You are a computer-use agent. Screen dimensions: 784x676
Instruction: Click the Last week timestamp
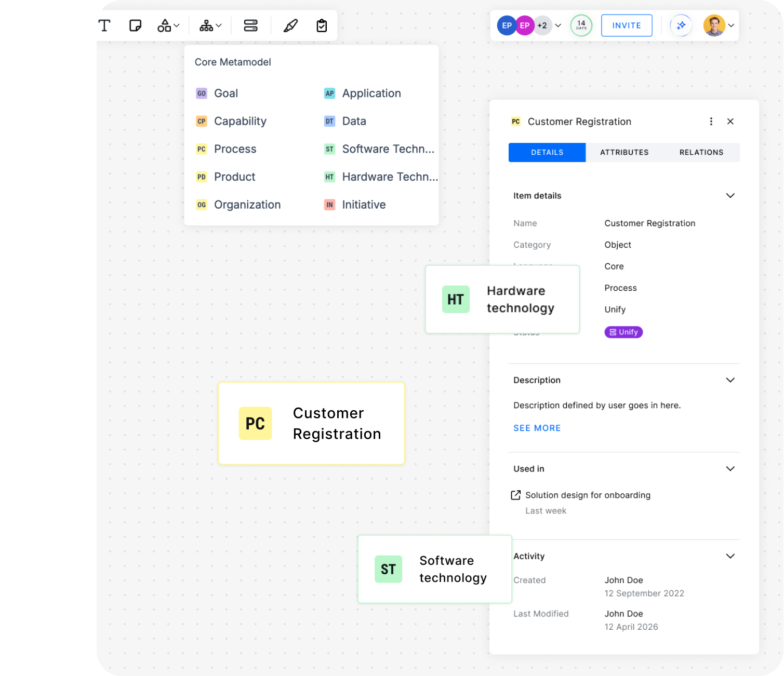[546, 511]
